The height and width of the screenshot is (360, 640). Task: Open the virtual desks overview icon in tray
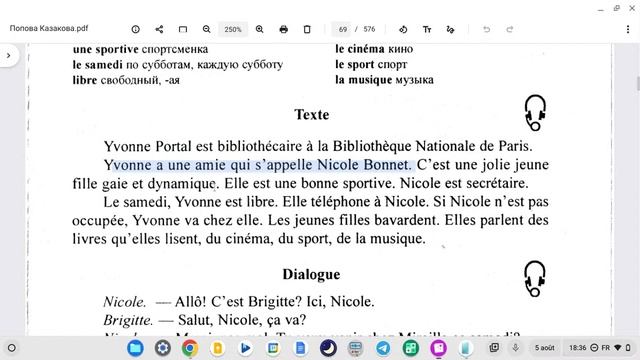(494, 348)
